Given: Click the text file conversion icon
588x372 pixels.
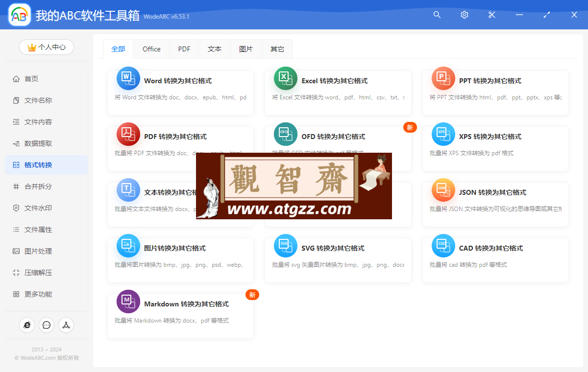Looking at the screenshot, I should point(128,190).
